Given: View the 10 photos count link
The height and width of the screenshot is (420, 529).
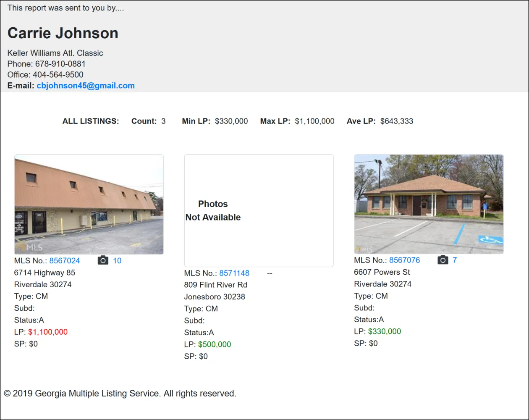Looking at the screenshot, I should tap(117, 261).
